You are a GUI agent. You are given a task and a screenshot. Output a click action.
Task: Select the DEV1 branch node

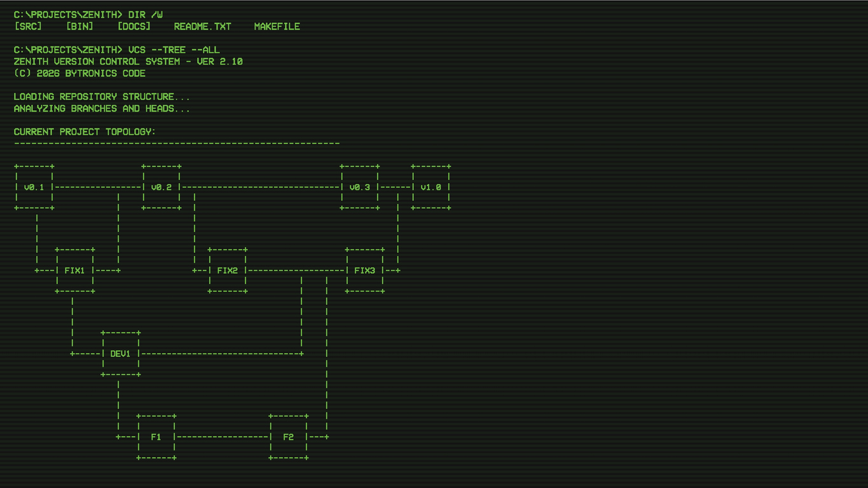pyautogui.click(x=121, y=354)
